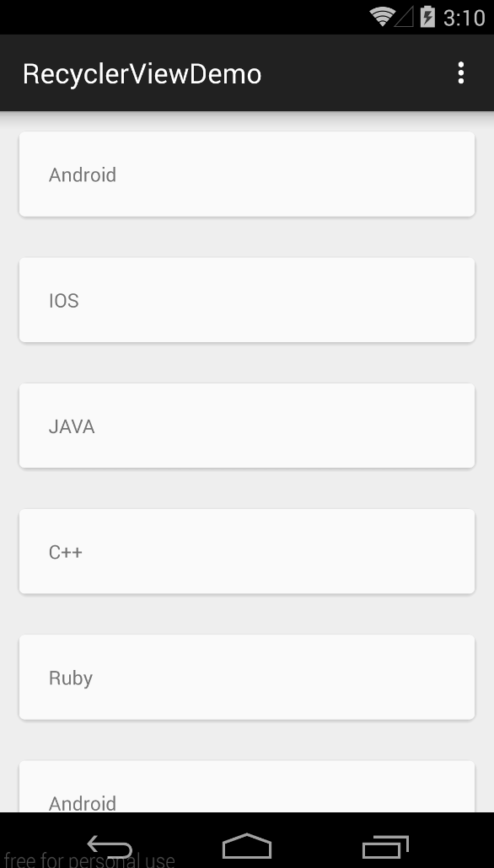
Task: Tap the Back navigation button
Action: (x=110, y=848)
